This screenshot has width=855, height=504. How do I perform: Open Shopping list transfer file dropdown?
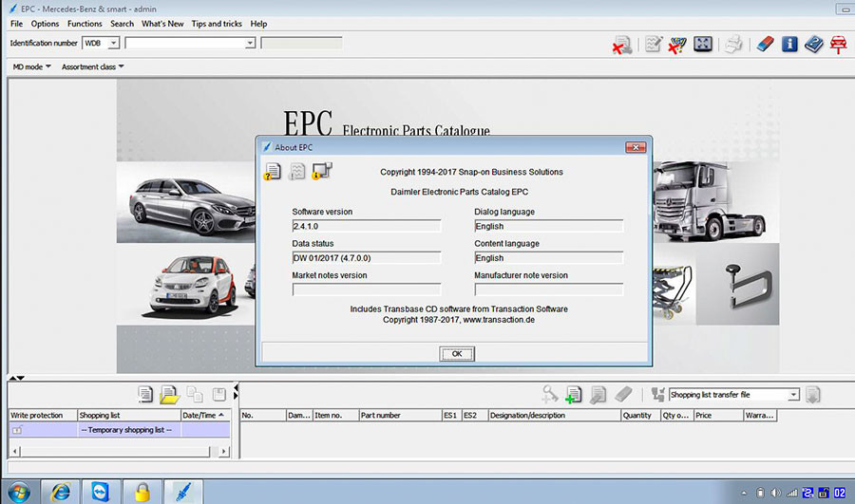pos(793,395)
